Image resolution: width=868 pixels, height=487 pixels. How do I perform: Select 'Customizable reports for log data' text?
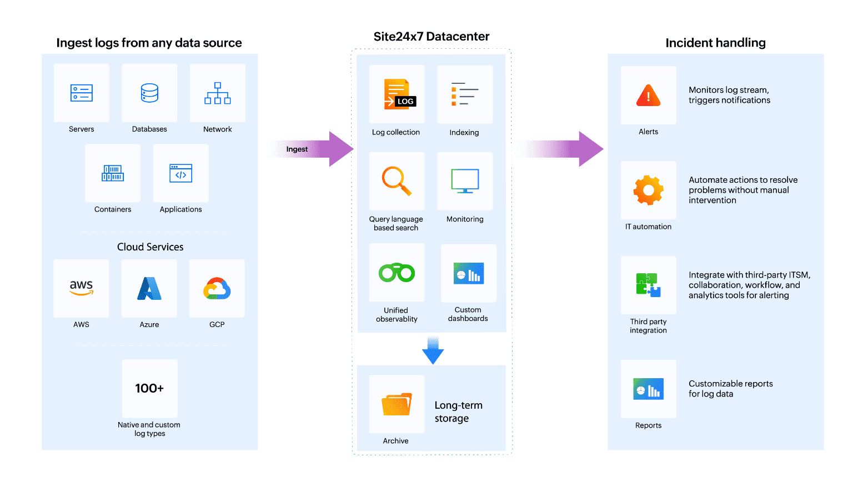point(731,389)
